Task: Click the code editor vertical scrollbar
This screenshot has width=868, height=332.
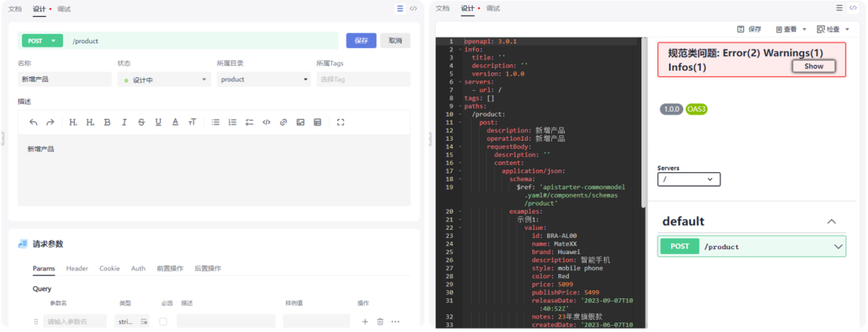Action: (x=643, y=125)
